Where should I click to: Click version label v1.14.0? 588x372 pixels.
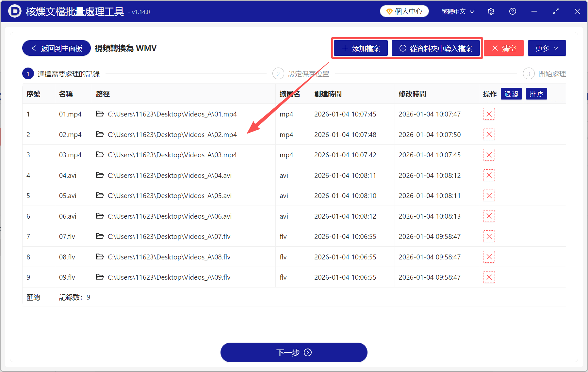(x=141, y=12)
